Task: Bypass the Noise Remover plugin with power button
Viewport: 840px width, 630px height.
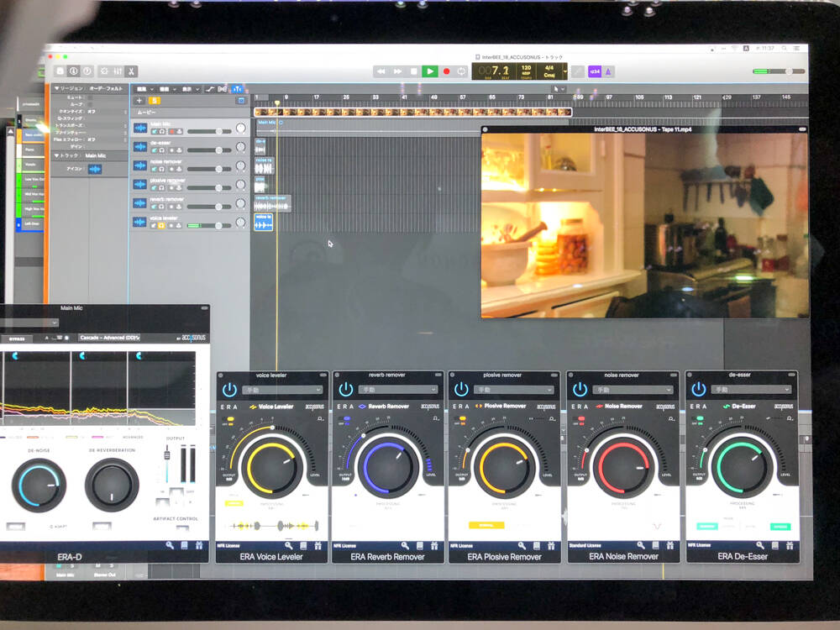Action: (x=580, y=390)
